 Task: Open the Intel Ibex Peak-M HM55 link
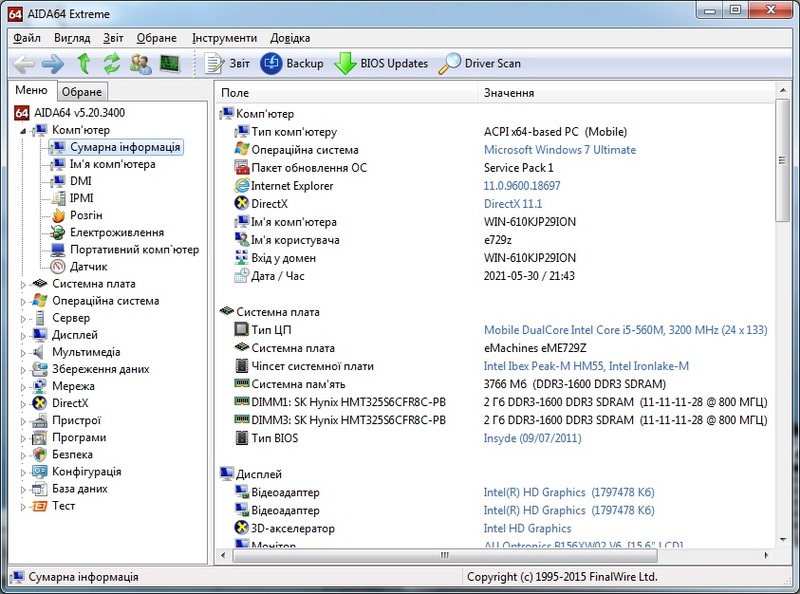[586, 366]
